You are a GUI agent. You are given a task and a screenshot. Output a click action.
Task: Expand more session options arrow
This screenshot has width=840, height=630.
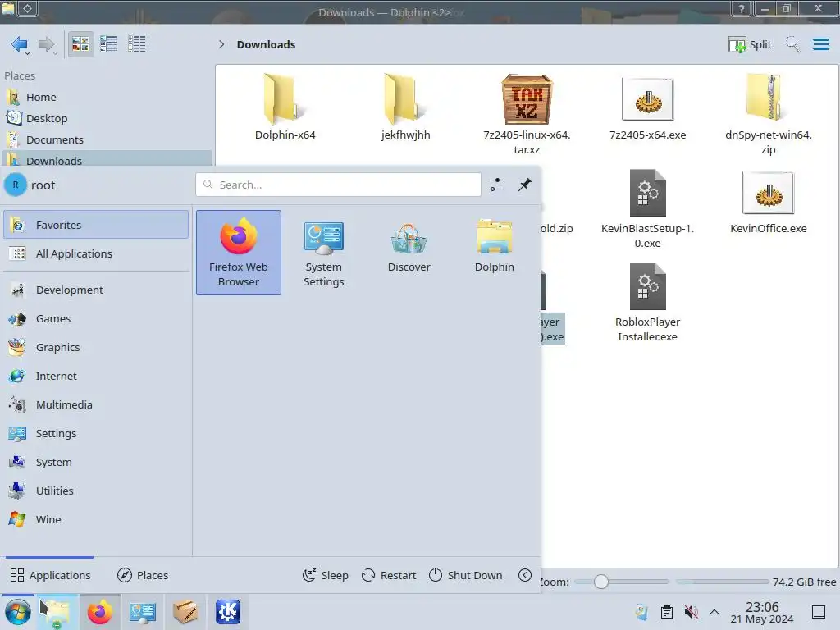click(x=525, y=575)
